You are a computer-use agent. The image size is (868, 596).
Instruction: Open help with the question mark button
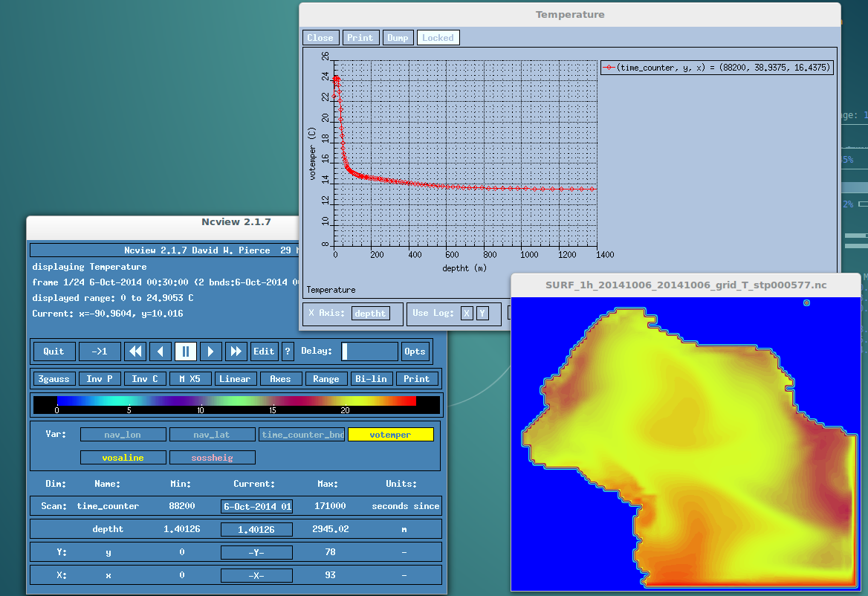[288, 352]
